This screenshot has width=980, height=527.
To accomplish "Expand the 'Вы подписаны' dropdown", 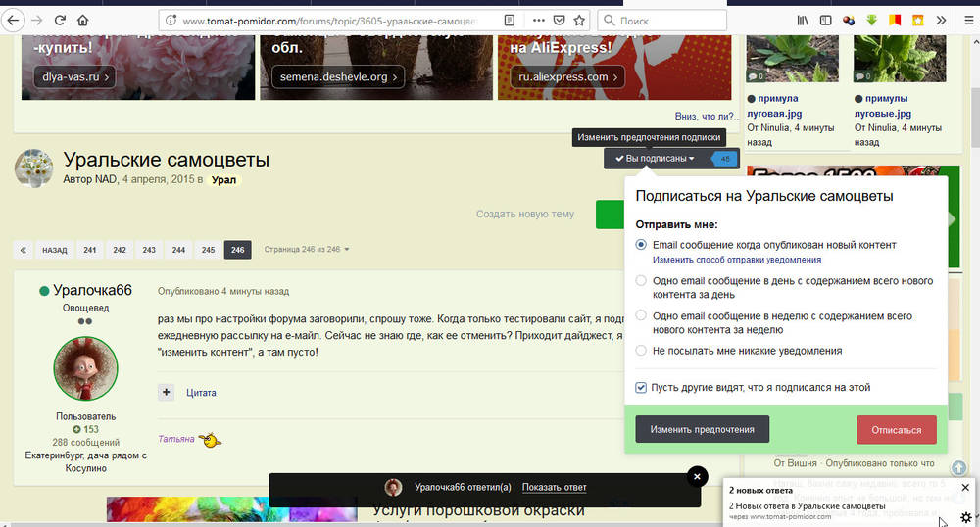I will [656, 159].
